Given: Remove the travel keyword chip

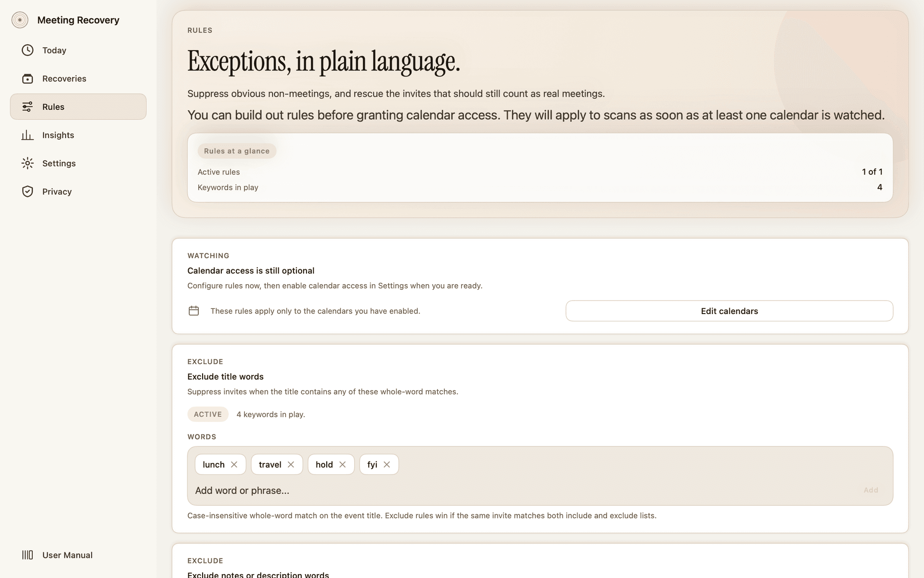Looking at the screenshot, I should 291,464.
